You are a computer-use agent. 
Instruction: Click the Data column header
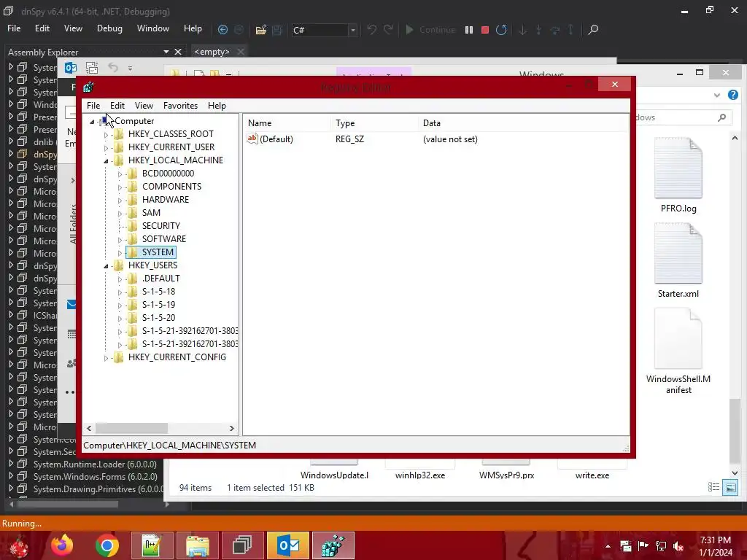point(523,122)
